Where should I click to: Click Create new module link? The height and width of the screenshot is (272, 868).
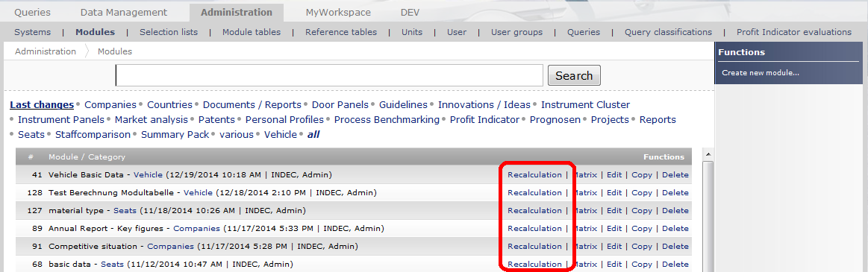click(761, 73)
